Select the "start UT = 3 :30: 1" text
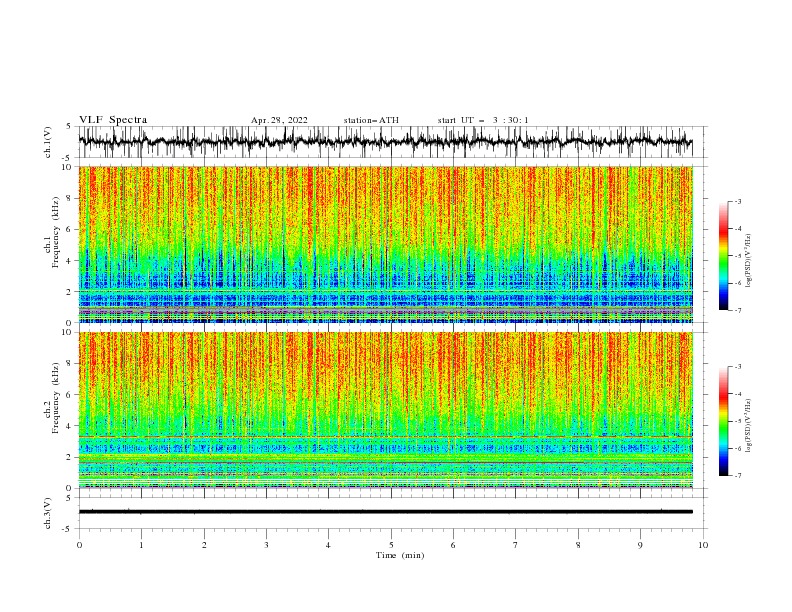This screenshot has height=612, width=792. [x=483, y=120]
